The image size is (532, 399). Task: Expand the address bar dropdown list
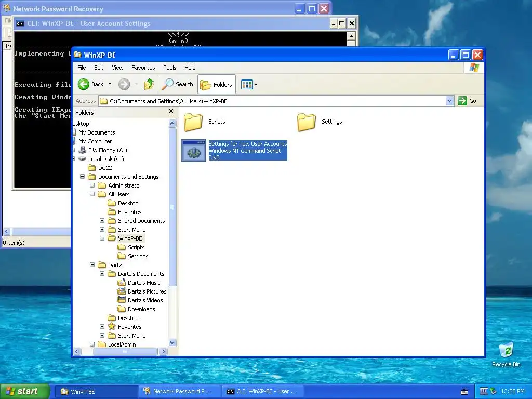click(x=449, y=101)
